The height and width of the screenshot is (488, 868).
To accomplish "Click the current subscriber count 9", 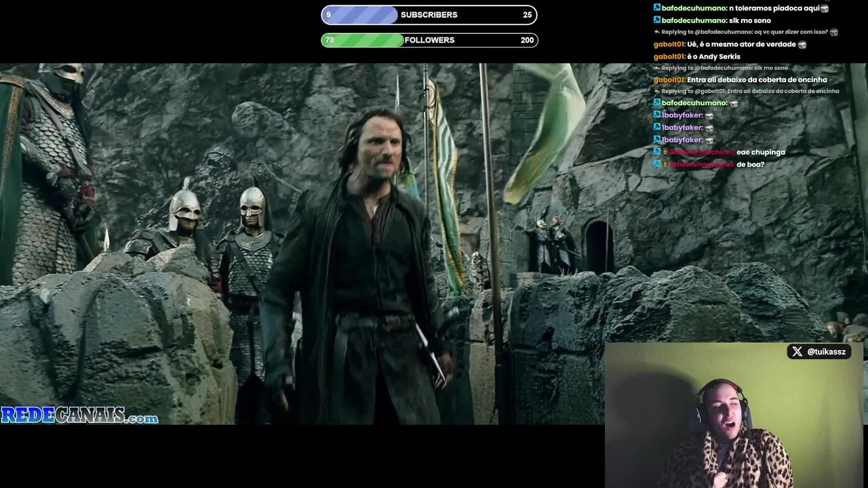I will [x=329, y=15].
